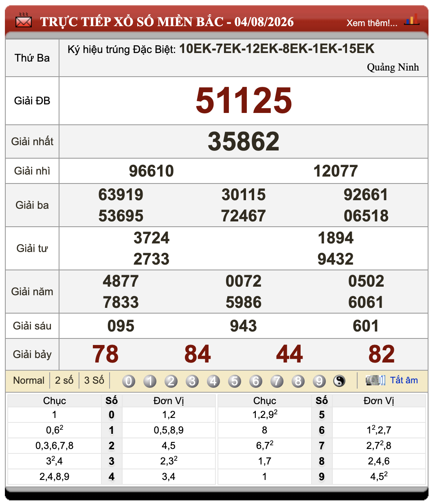
Task: Select third prize number 30115
Action: pyautogui.click(x=244, y=195)
